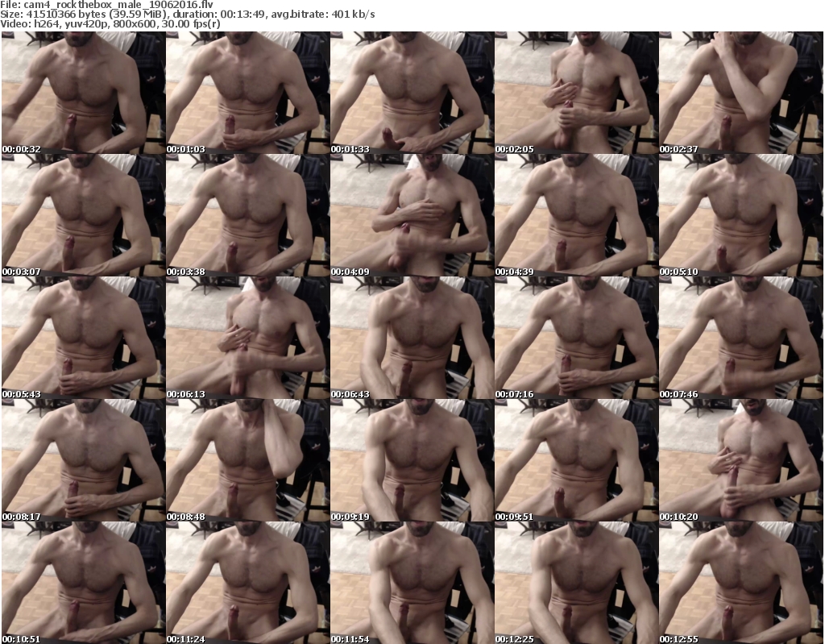Open the frame at timestamp 00:03:07
The image size is (825, 644).
click(84, 215)
